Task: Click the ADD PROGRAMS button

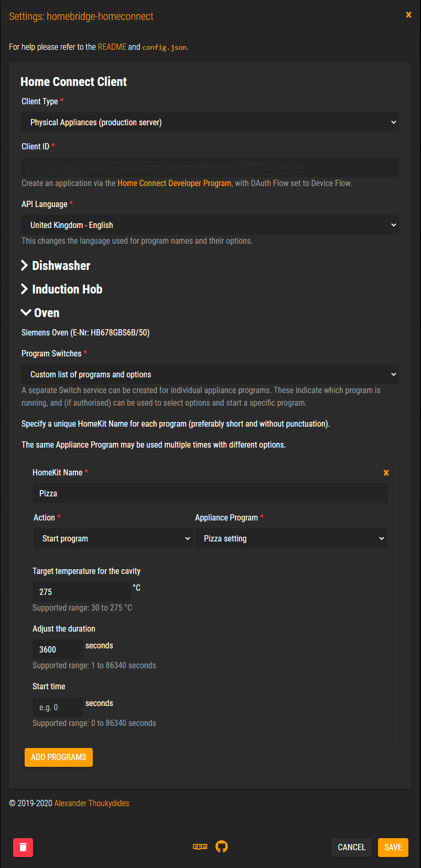Action: coord(59,757)
